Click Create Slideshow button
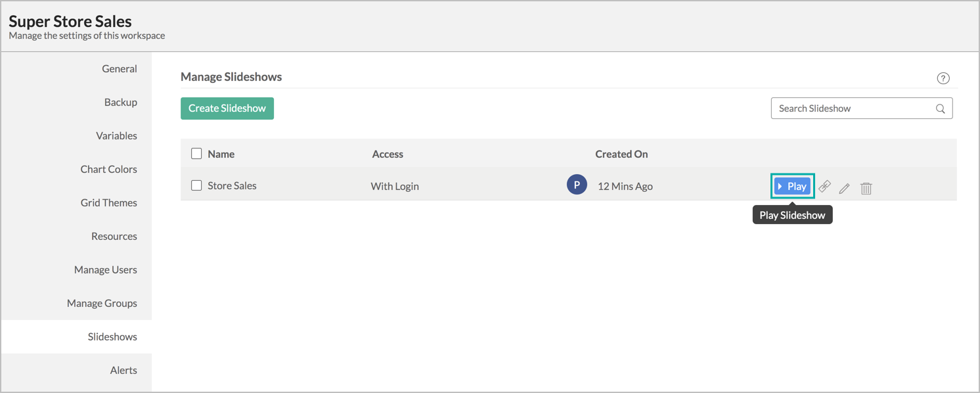 [x=227, y=108]
